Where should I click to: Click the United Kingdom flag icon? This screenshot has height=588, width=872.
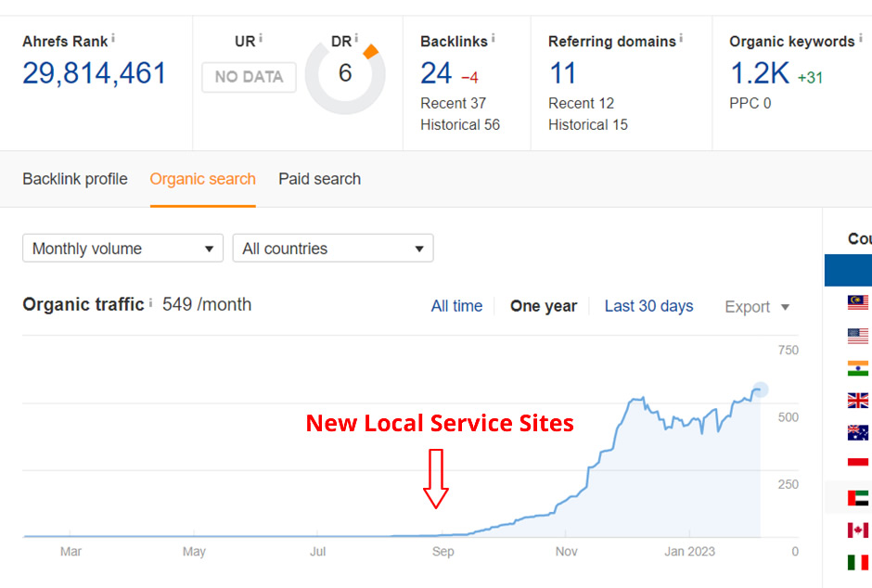(857, 400)
